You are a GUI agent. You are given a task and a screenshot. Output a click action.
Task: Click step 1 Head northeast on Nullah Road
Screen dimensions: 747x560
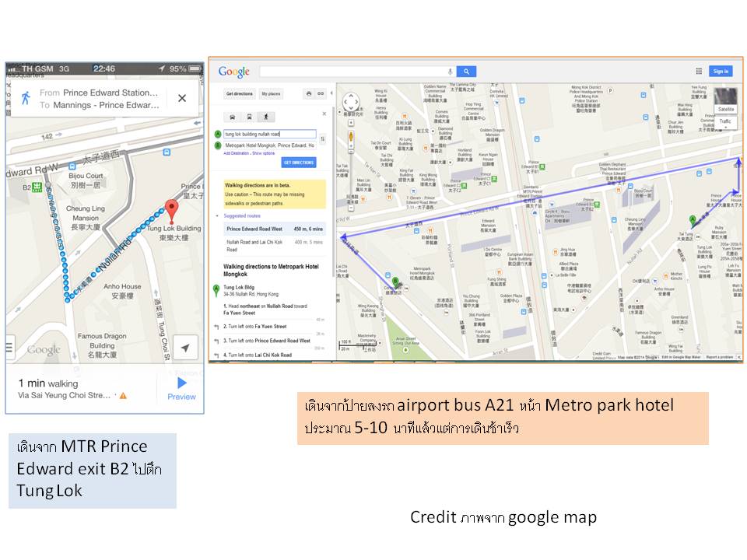265,310
